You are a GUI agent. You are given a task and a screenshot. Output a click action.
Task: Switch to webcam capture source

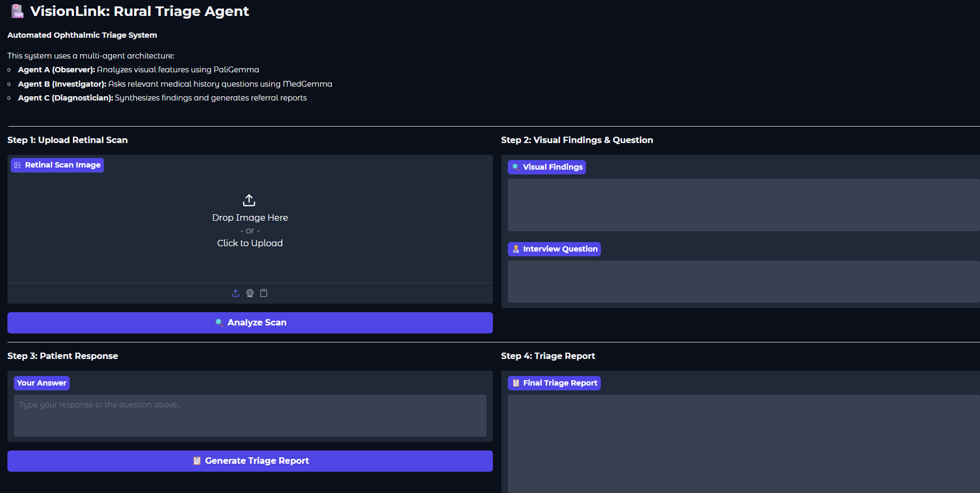250,293
